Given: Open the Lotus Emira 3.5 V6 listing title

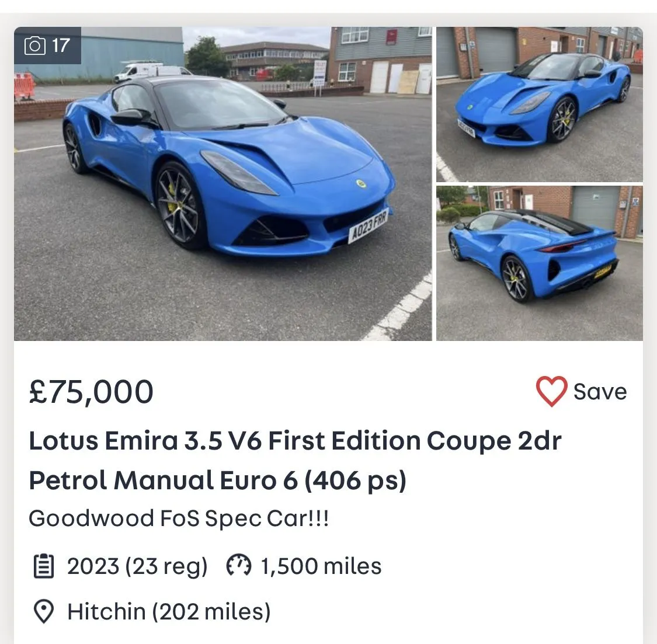Looking at the screenshot, I should coord(295,441).
